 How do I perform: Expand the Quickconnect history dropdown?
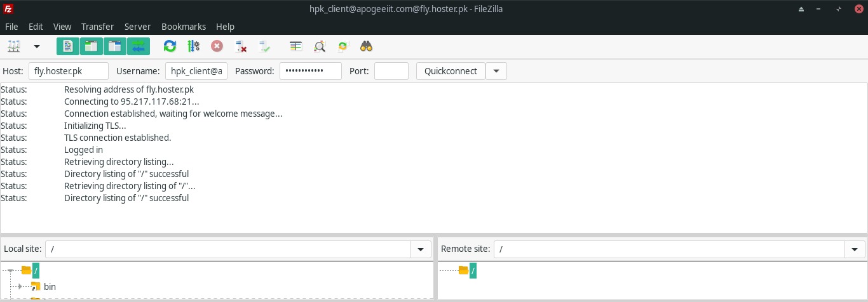496,71
